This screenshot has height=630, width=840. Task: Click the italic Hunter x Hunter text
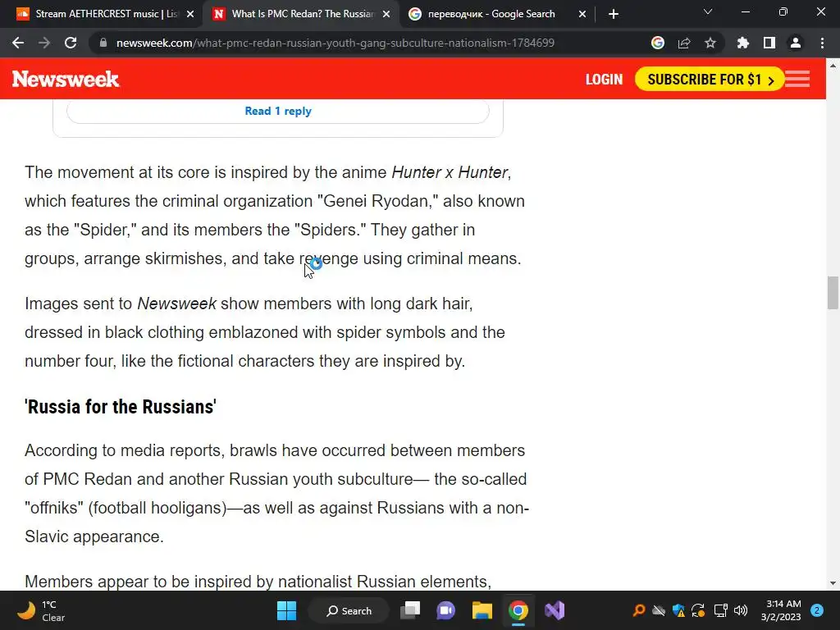point(450,172)
